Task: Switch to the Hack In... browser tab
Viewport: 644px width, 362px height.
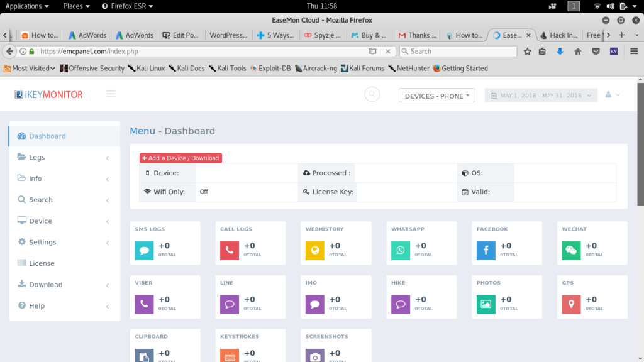Action: (559, 35)
